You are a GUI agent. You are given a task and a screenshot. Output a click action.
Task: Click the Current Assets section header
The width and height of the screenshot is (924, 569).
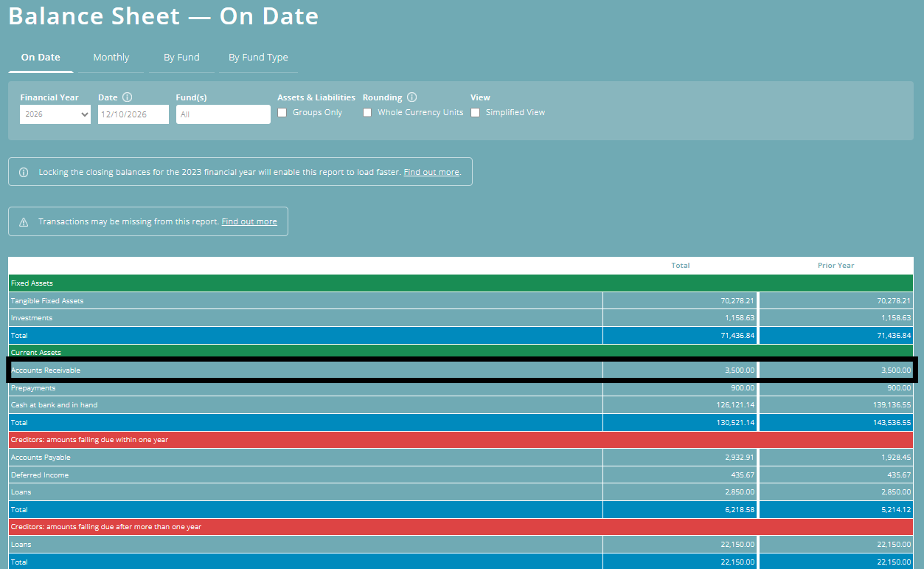pos(461,353)
